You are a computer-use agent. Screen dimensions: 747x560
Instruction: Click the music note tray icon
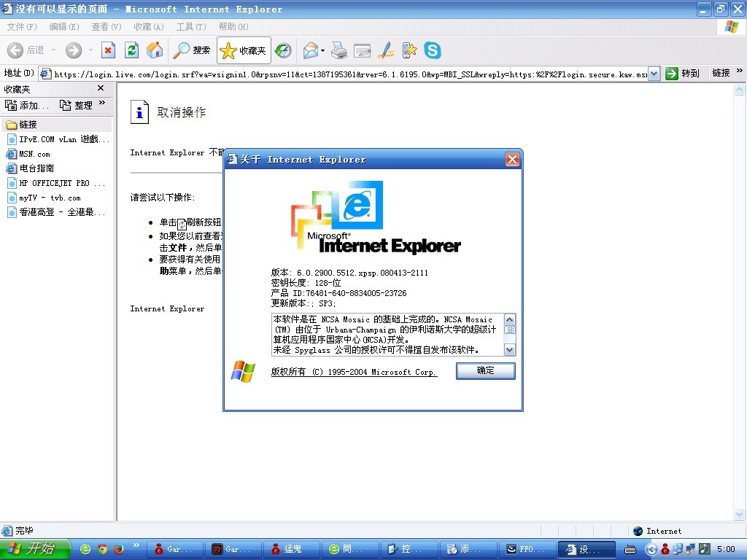click(x=705, y=549)
